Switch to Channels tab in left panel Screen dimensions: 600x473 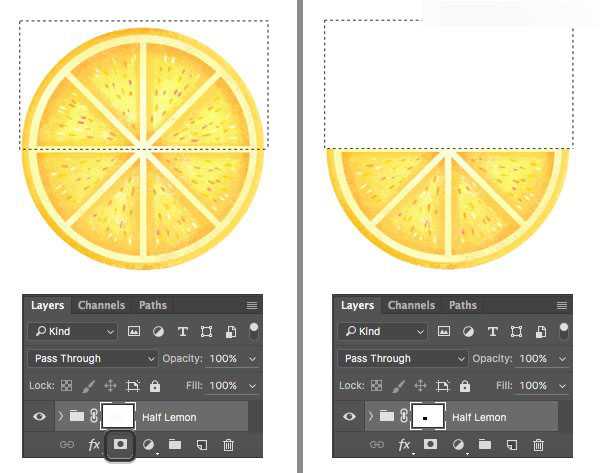101,305
